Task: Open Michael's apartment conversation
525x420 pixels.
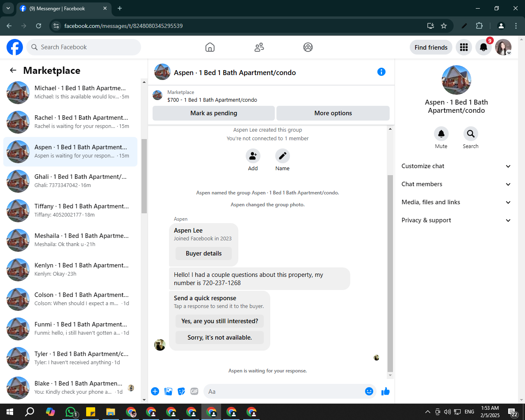Action: click(x=70, y=93)
